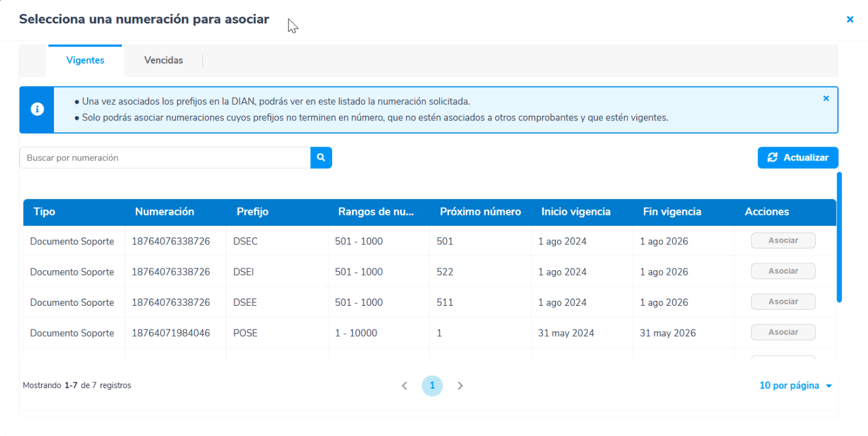Click the Rangos de numeración column header
This screenshot has height=436, width=868.
point(376,212)
